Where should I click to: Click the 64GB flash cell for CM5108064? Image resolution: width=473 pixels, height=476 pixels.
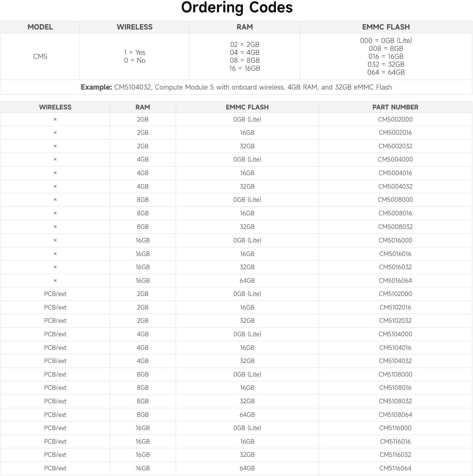tap(247, 415)
